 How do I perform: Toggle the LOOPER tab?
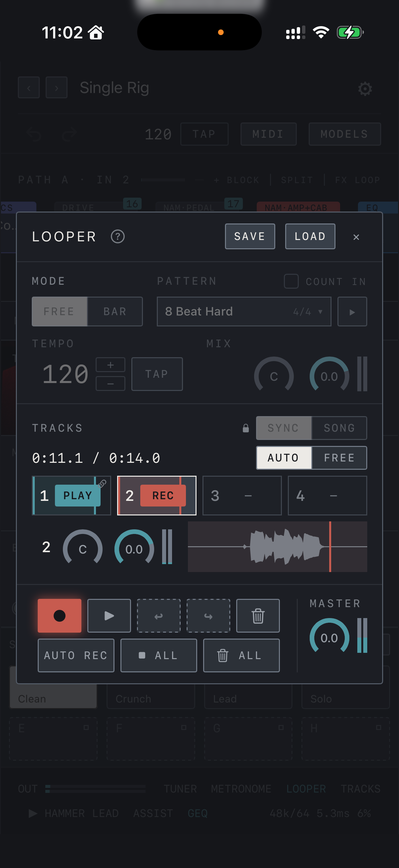click(306, 789)
